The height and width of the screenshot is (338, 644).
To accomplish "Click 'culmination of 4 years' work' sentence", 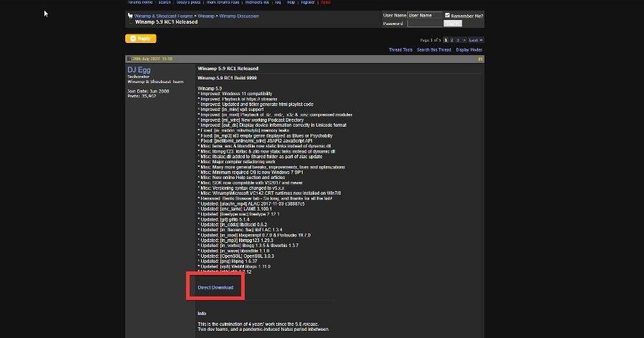I will [x=258, y=324].
